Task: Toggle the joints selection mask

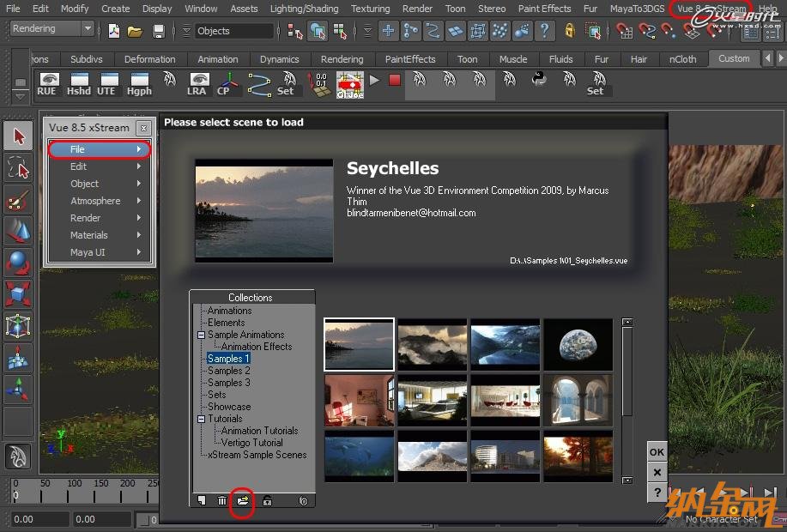Action: (x=410, y=31)
